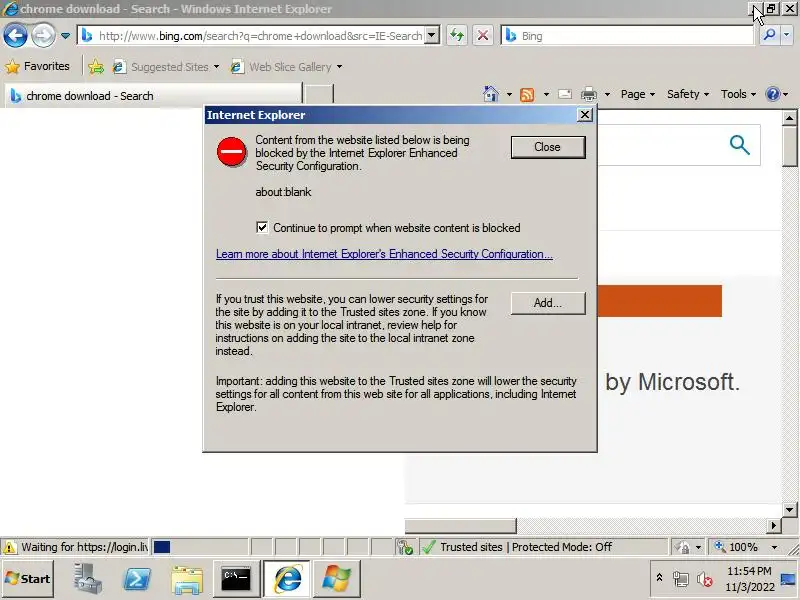Click the network tray icon
800x600 pixels.
680,579
